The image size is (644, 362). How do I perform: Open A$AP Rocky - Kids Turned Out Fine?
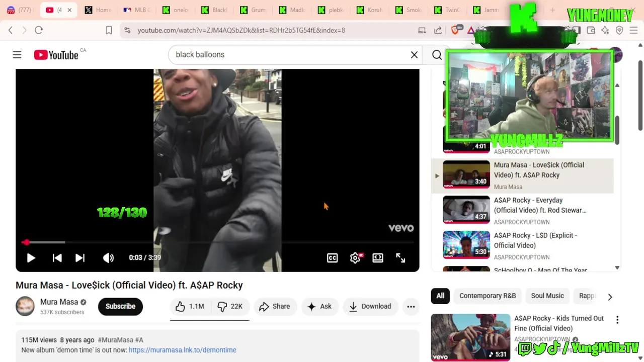click(559, 323)
